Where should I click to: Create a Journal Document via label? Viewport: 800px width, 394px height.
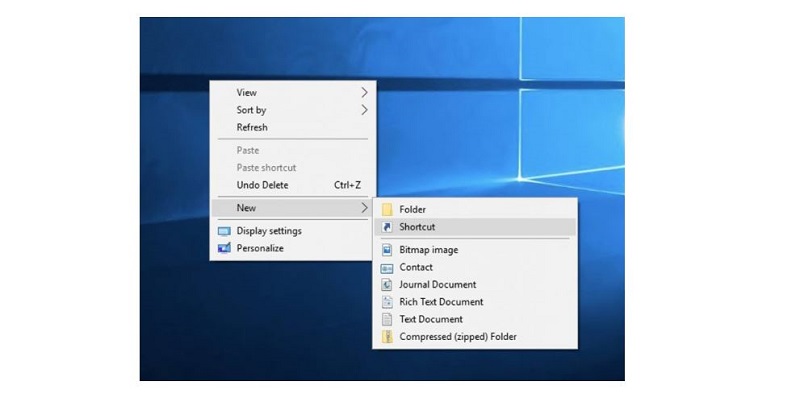click(x=438, y=285)
